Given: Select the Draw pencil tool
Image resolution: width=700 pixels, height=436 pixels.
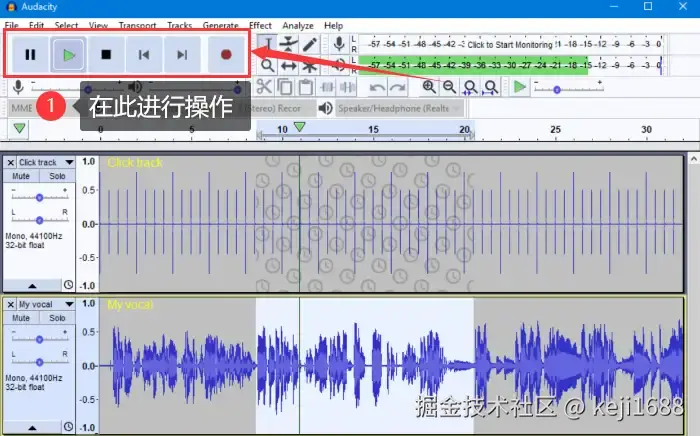Looking at the screenshot, I should point(309,44).
